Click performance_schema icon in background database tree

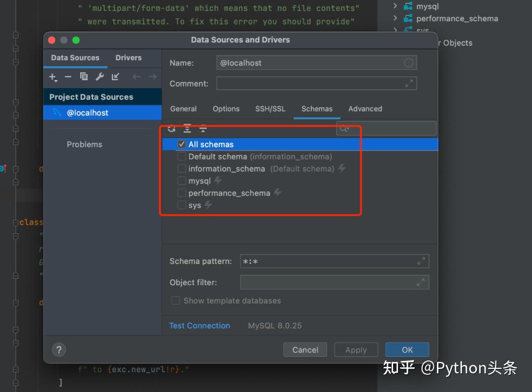[408, 18]
